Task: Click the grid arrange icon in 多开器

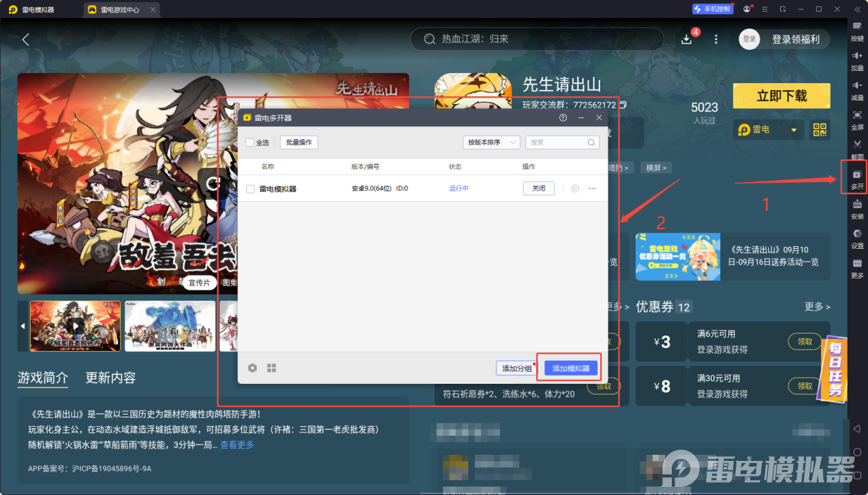Action: 271,367
